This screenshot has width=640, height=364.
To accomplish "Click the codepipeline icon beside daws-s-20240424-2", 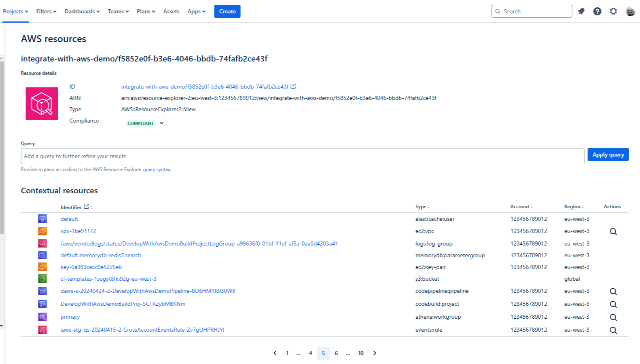I will click(x=42, y=291).
